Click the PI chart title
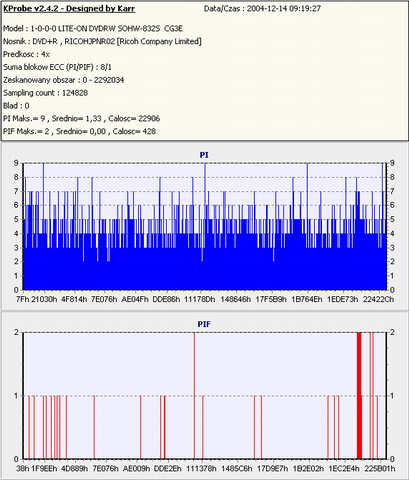This screenshot has width=409, height=480. (204, 155)
